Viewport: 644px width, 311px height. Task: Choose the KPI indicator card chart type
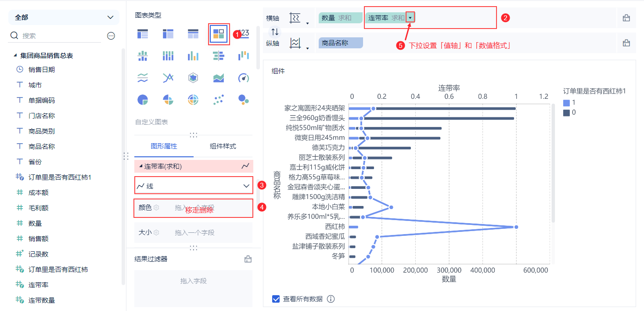(244, 33)
